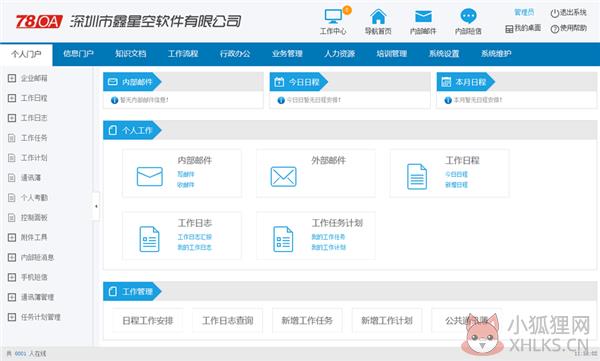Open 使用帮助 question mark icon
600x361 pixels.
(x=554, y=29)
